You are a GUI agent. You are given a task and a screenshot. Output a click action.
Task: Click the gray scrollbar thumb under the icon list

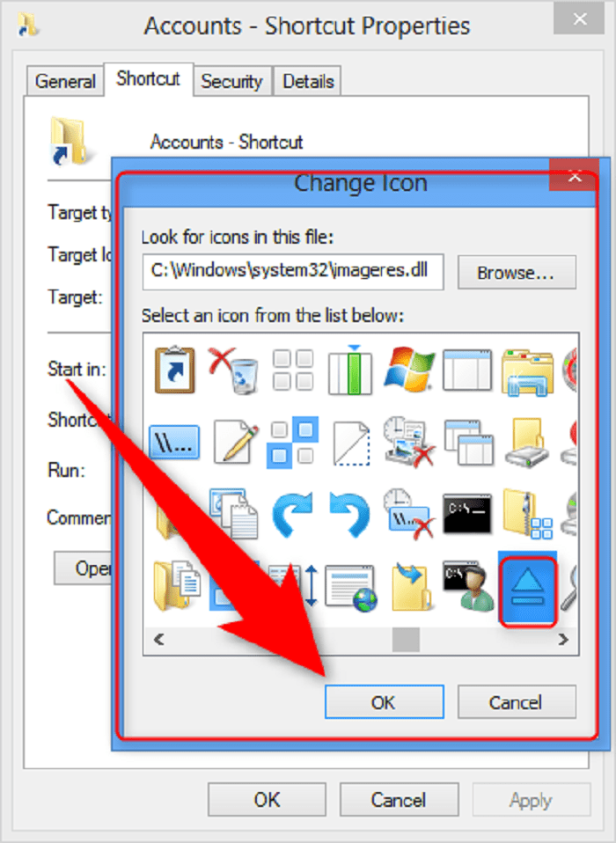pos(406,639)
